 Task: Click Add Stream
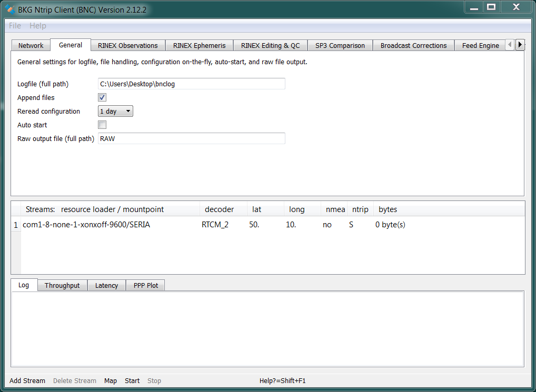point(27,381)
